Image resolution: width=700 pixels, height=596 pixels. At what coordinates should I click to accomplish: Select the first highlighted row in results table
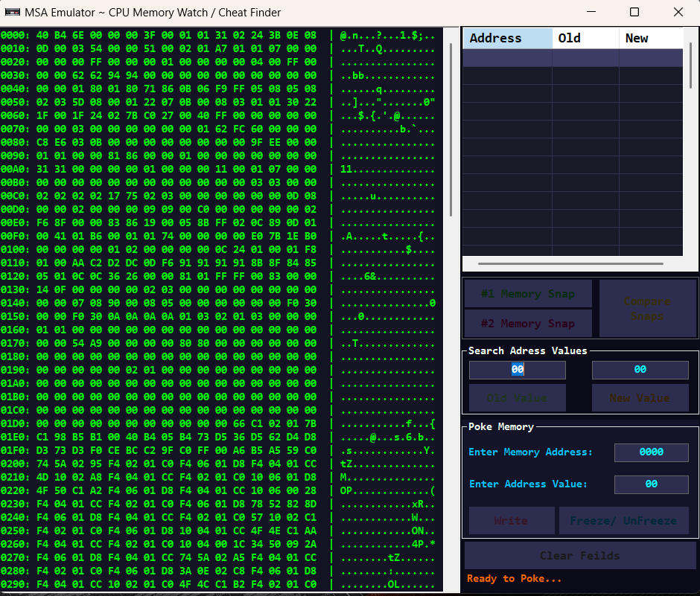click(x=573, y=58)
